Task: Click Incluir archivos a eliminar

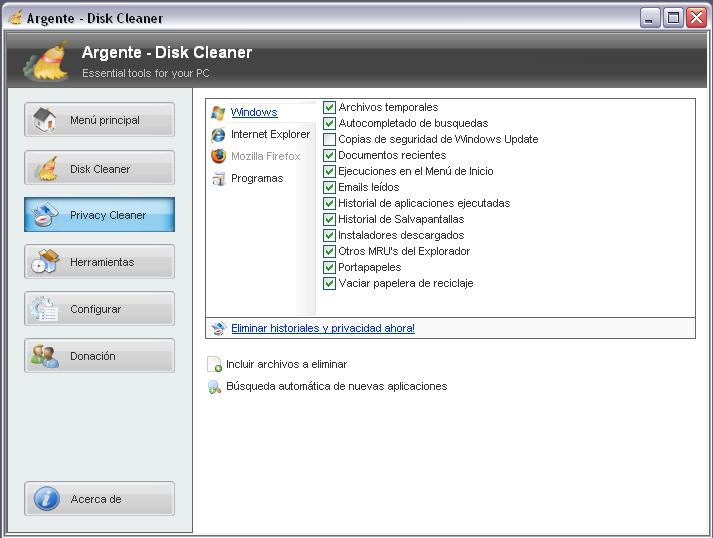Action: (x=286, y=364)
